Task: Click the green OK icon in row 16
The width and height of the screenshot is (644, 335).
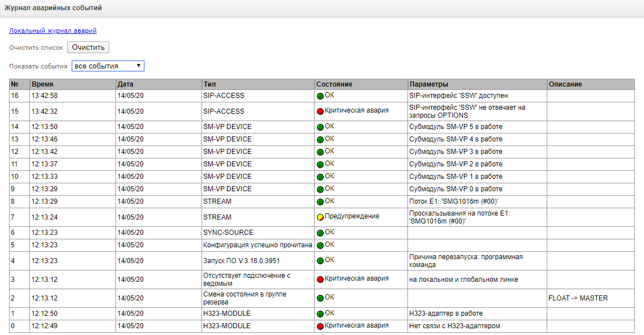Action: pyautogui.click(x=320, y=96)
